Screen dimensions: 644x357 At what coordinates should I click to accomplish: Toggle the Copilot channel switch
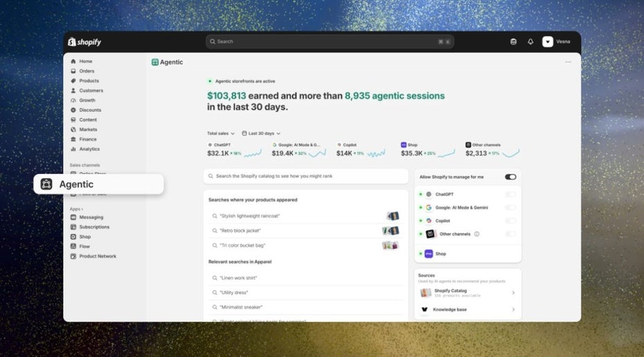[510, 221]
